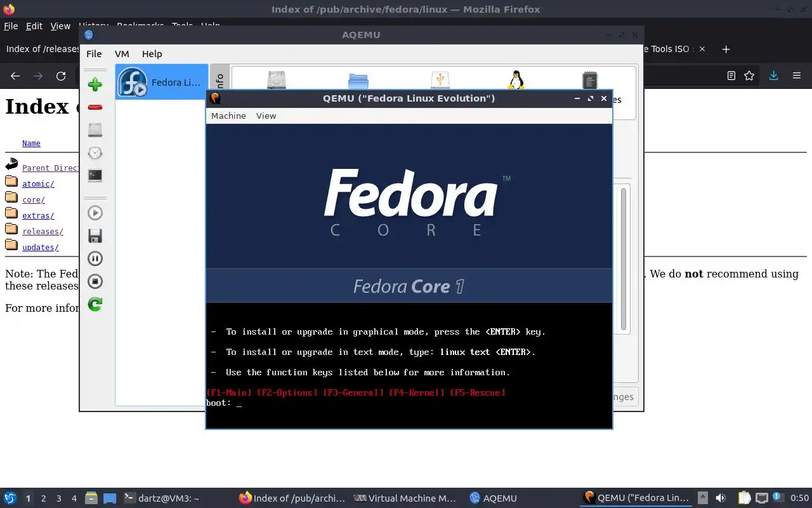Viewport: 812px width, 508px height.
Task: Go back using Firefox's back arrow
Action: [x=15, y=76]
